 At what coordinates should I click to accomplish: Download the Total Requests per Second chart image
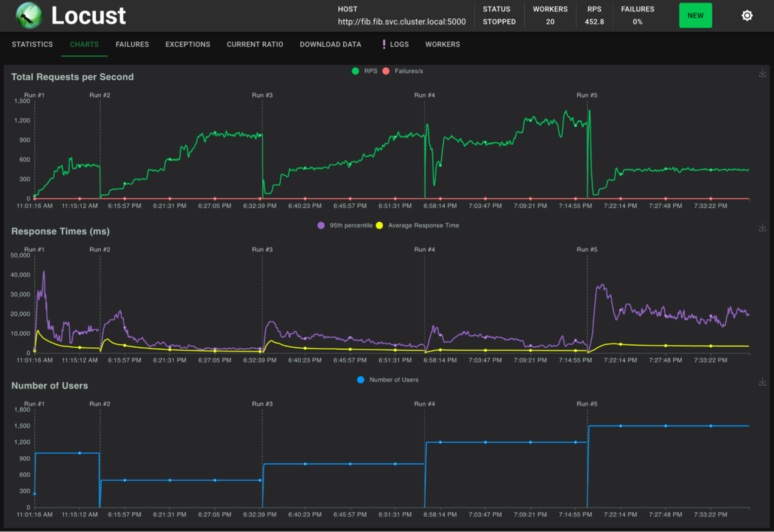(762, 73)
